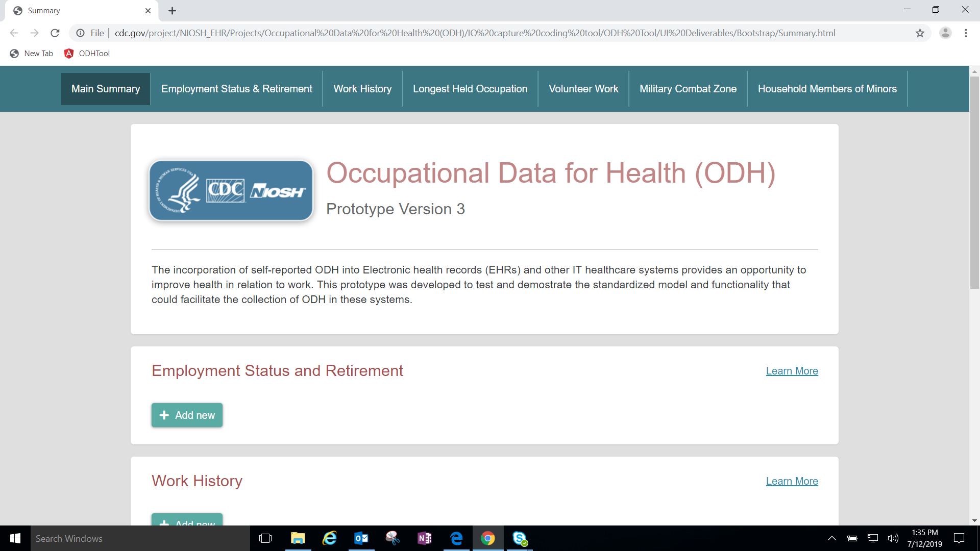Switch to Work History tab
The width and height of the screenshot is (980, 551).
point(362,89)
